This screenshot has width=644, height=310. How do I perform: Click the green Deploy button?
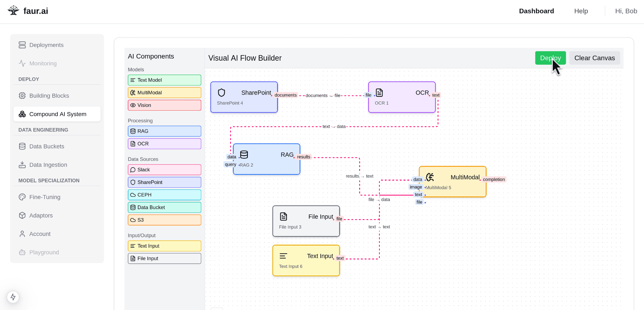click(550, 58)
